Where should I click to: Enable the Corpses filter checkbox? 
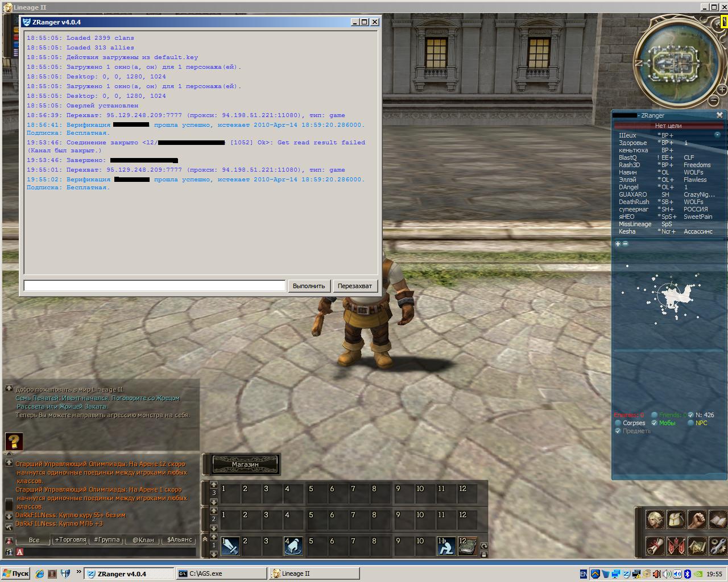tap(618, 423)
